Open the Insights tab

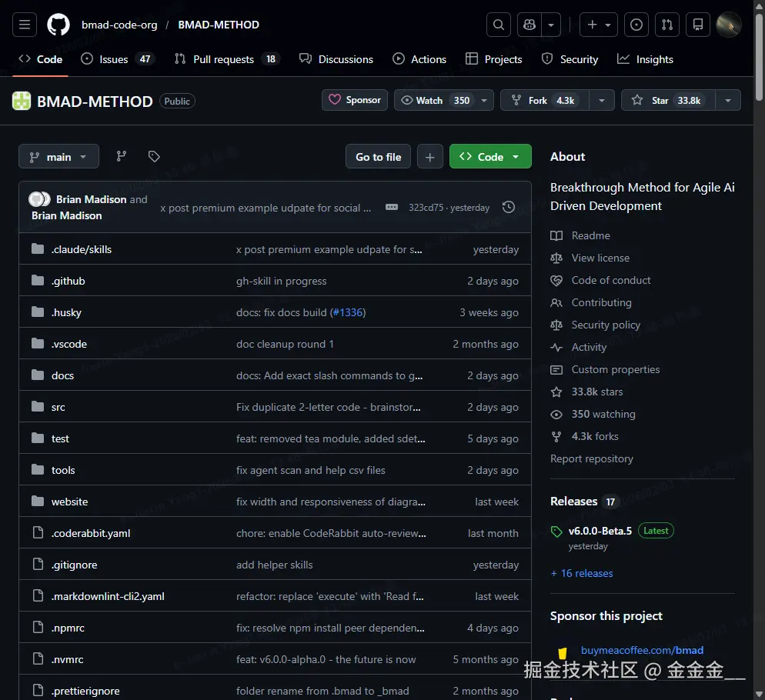[645, 59]
